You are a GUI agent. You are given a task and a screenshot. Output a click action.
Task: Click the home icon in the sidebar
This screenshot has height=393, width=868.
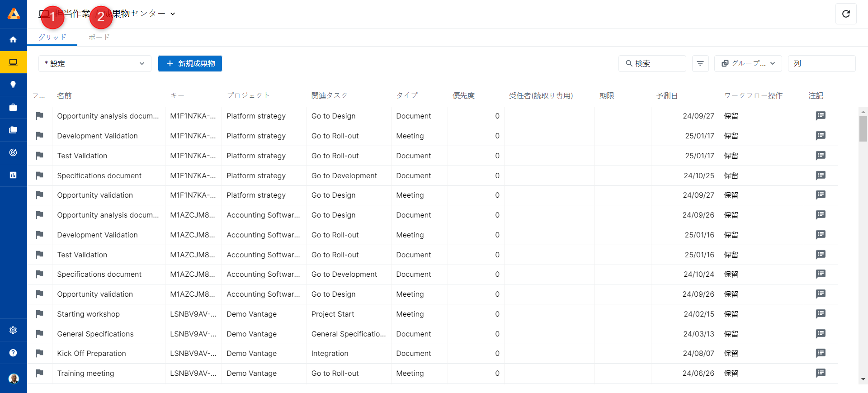point(13,39)
